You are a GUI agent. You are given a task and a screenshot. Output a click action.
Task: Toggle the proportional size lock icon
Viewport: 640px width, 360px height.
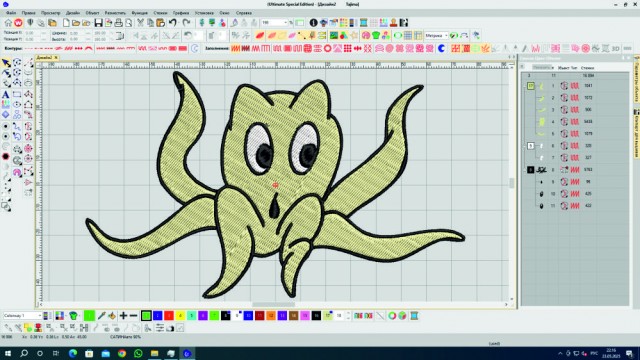click(x=120, y=36)
